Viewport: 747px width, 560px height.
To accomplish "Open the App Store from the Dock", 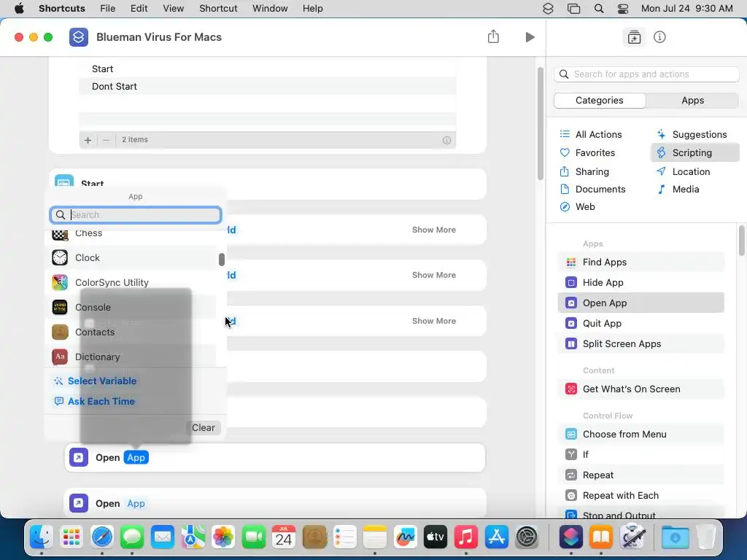I will [x=496, y=537].
